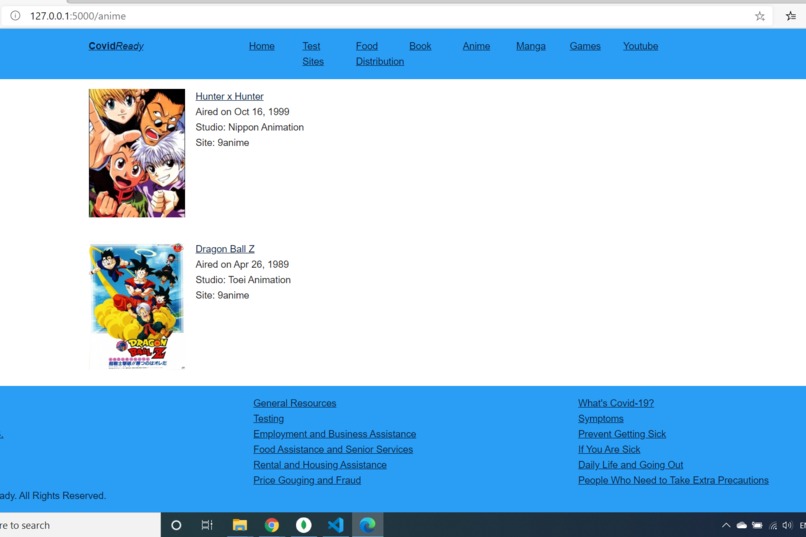Click the Windows taskbar search box
This screenshot has width=806, height=537.
click(80, 525)
